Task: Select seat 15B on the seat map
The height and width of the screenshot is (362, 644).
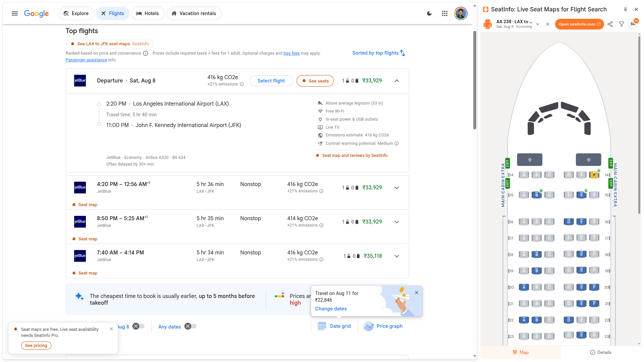Action: [x=537, y=195]
